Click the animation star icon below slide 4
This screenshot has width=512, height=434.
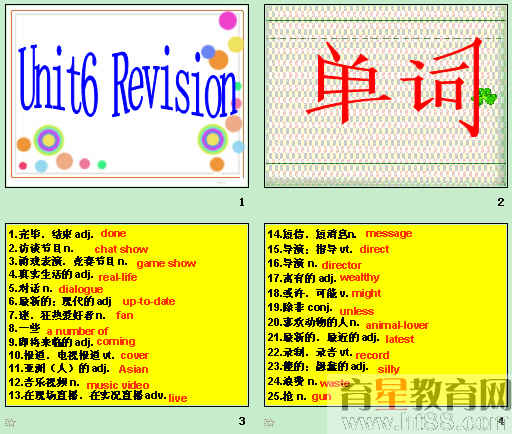click(x=269, y=423)
